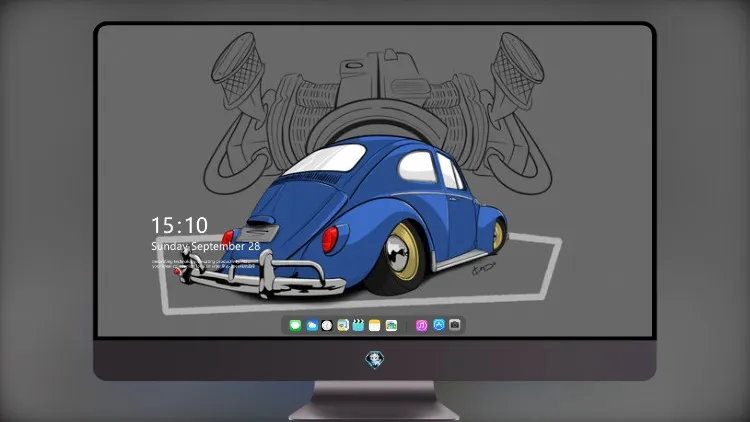Open the Maps app icon in dock
This screenshot has width=750, height=422.
(343, 325)
